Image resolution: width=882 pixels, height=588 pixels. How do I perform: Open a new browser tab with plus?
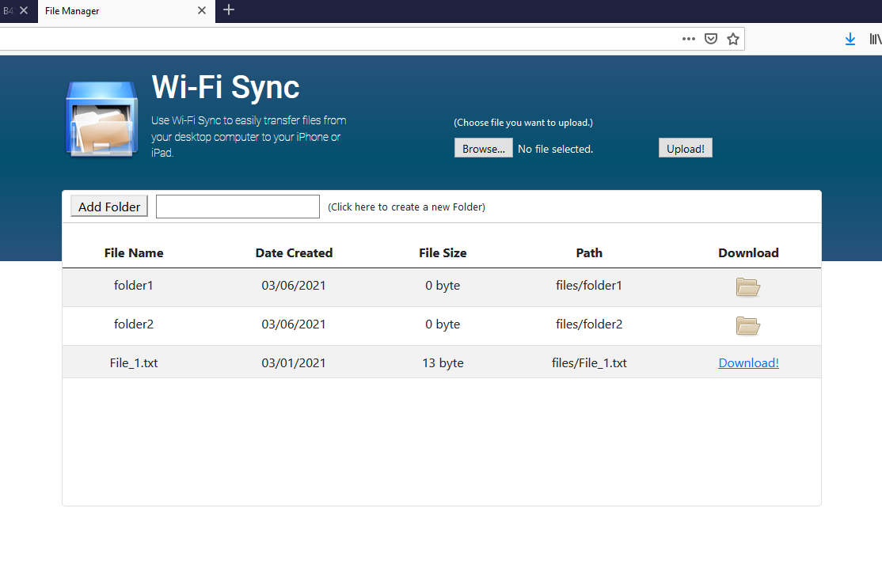point(228,9)
